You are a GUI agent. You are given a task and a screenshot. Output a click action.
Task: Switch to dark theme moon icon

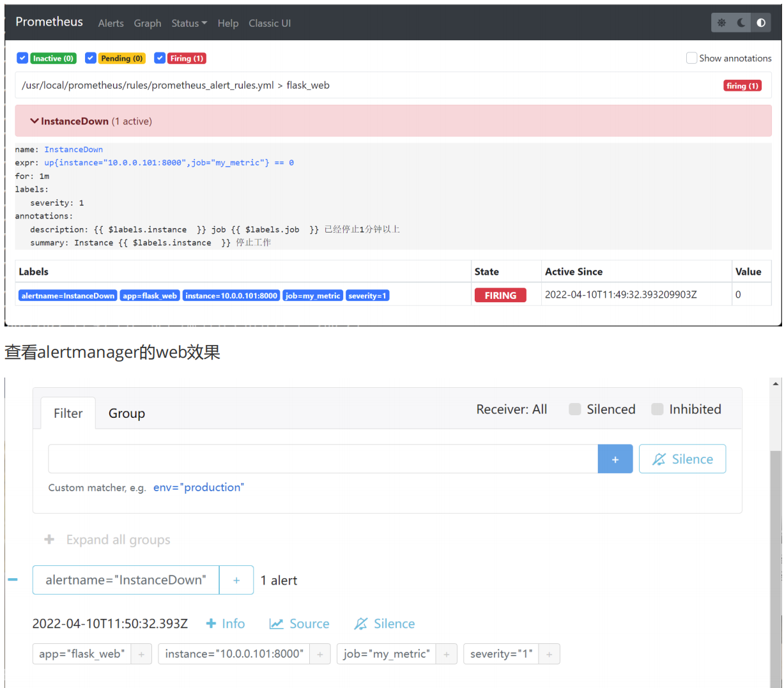click(x=741, y=22)
